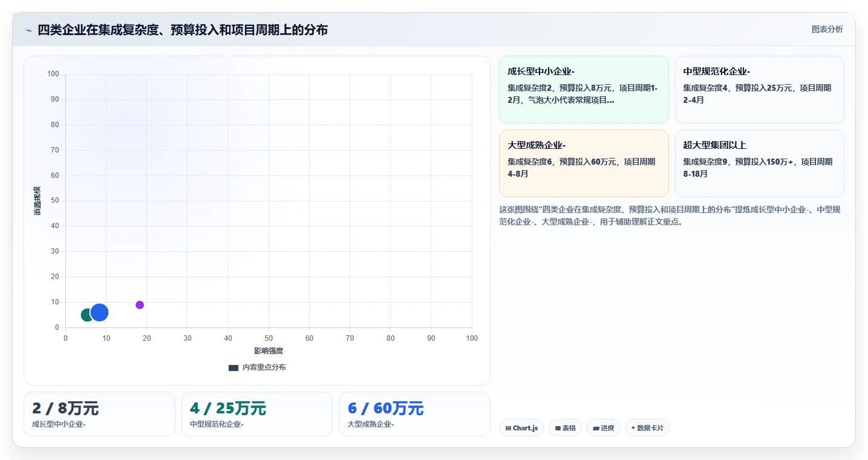Open the 超大型集团以上 info card
The height and width of the screenshot is (460, 868).
pos(759,163)
